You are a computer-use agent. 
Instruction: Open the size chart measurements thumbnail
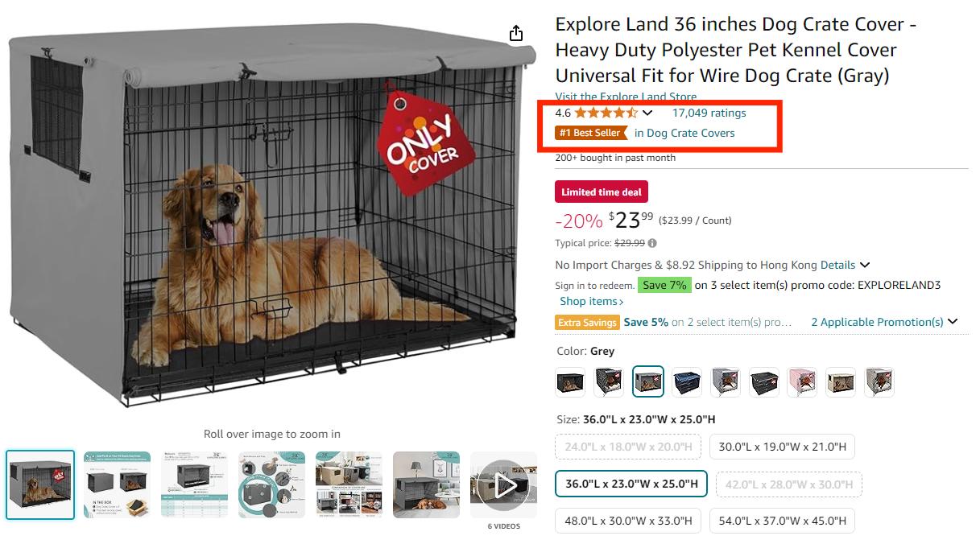pyautogui.click(x=194, y=484)
